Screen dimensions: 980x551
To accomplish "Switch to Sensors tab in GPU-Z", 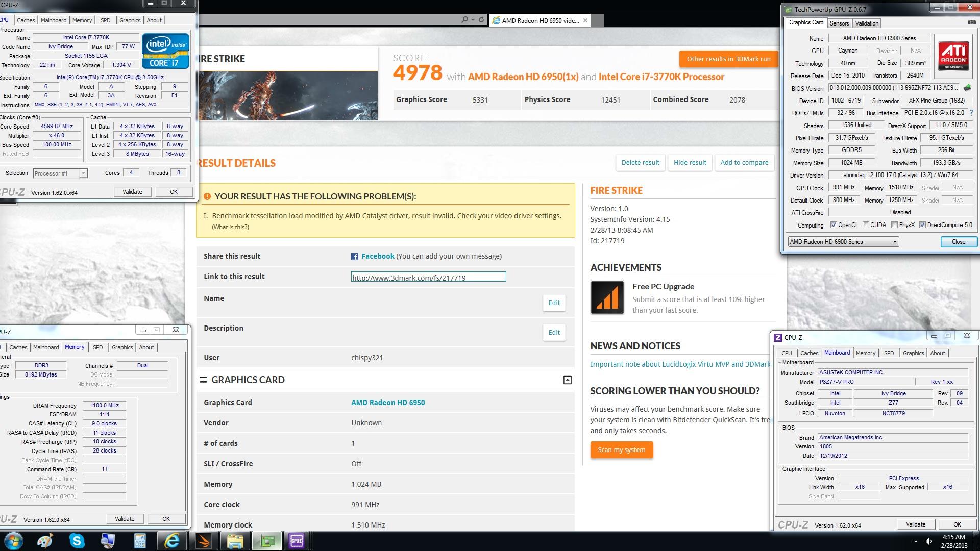I will pyautogui.click(x=839, y=23).
